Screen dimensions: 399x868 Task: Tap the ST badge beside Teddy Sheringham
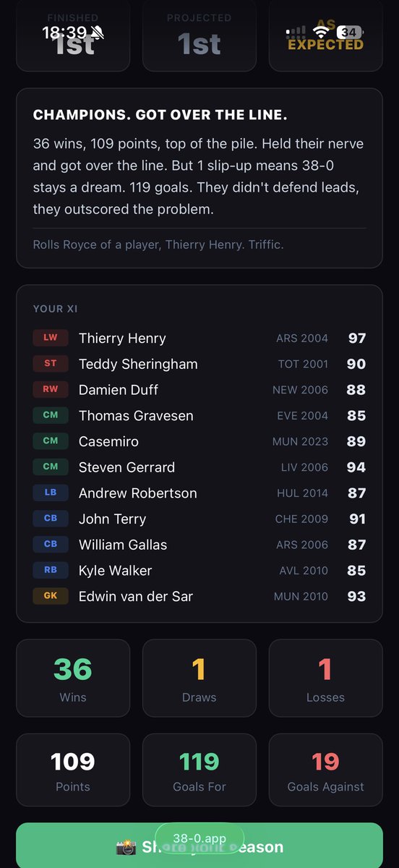pyautogui.click(x=51, y=364)
